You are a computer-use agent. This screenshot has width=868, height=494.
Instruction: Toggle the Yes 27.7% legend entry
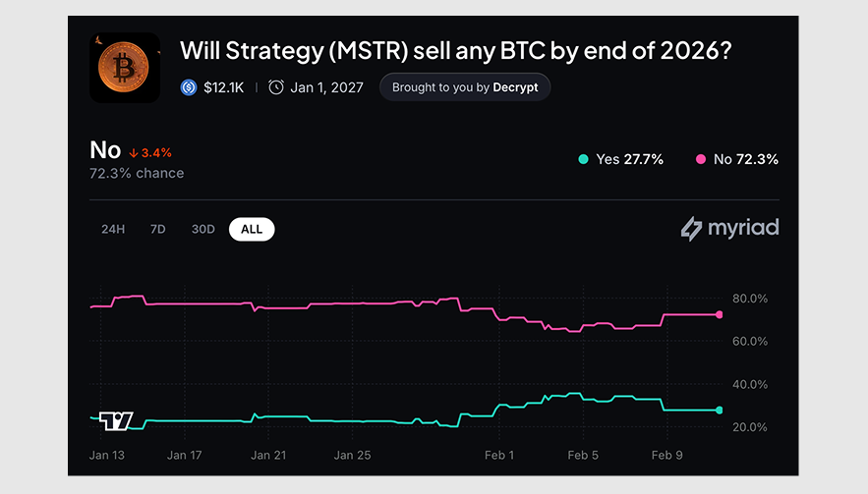[x=621, y=159]
